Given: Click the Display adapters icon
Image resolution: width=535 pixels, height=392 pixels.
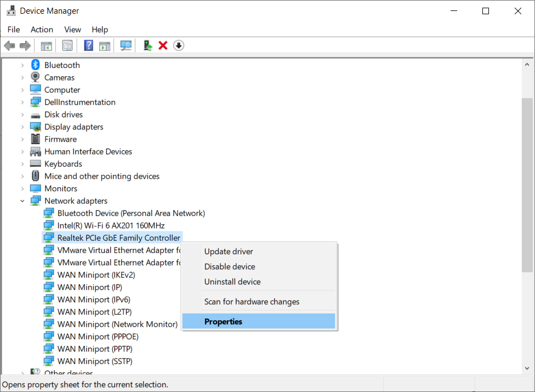Looking at the screenshot, I should (36, 127).
